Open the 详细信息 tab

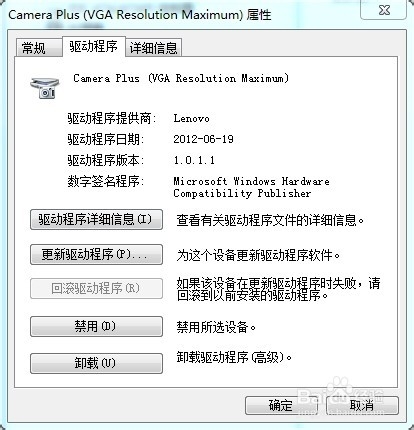pos(153,48)
